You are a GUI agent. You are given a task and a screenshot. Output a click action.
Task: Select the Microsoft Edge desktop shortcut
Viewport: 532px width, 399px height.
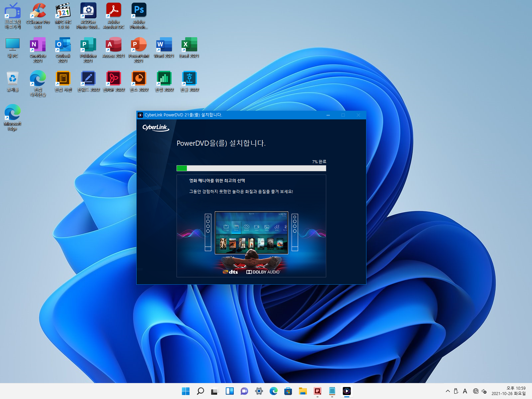point(13,118)
